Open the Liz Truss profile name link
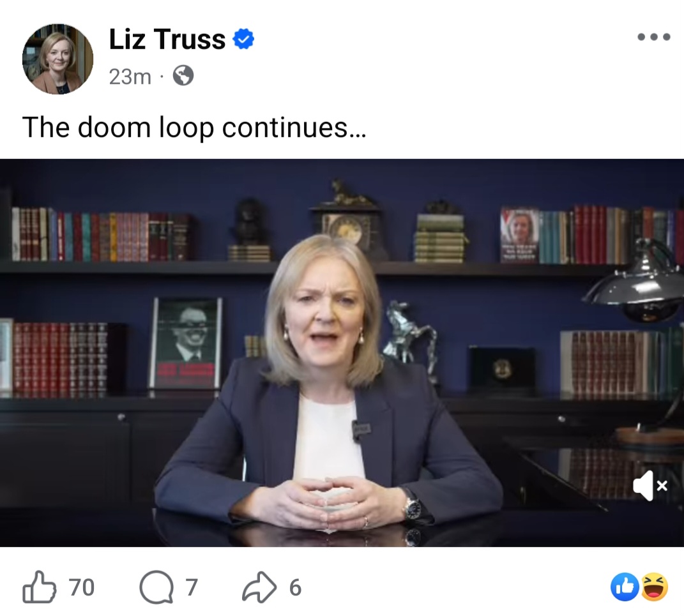 (x=167, y=39)
